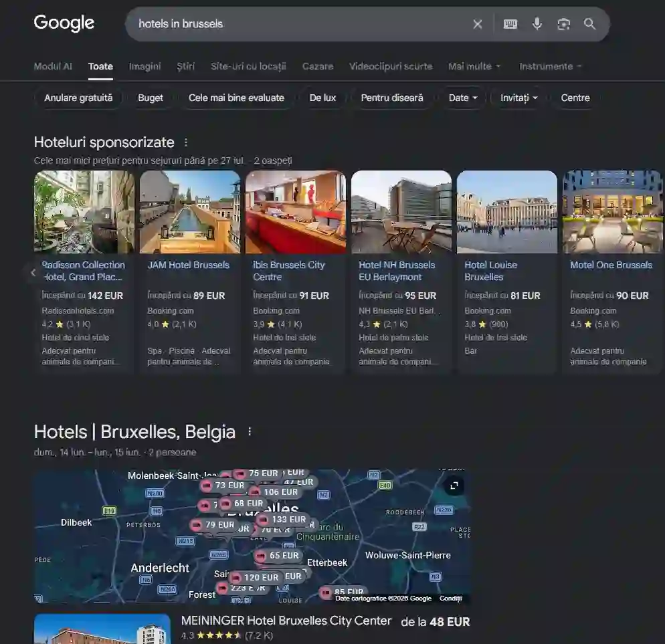The width and height of the screenshot is (665, 644).
Task: Open Site-uri cu locații tab
Action: [x=248, y=67]
